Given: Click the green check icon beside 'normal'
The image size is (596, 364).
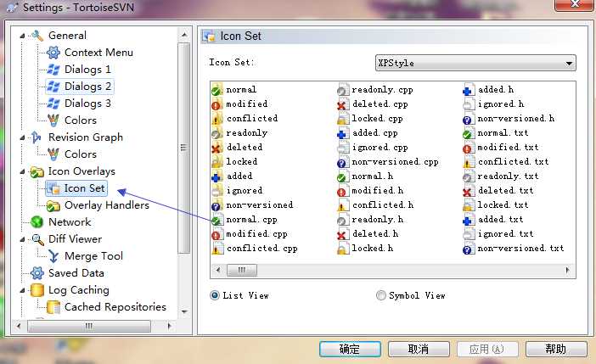Looking at the screenshot, I should pos(216,90).
